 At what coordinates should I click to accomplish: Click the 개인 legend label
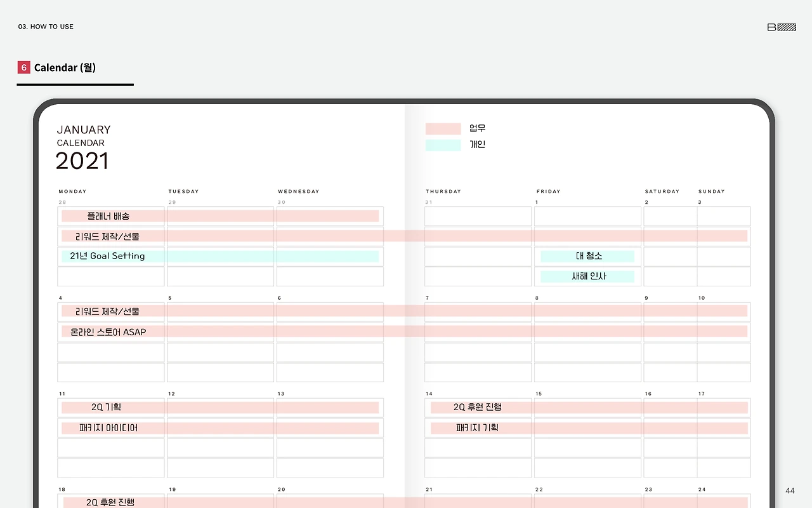point(477,145)
